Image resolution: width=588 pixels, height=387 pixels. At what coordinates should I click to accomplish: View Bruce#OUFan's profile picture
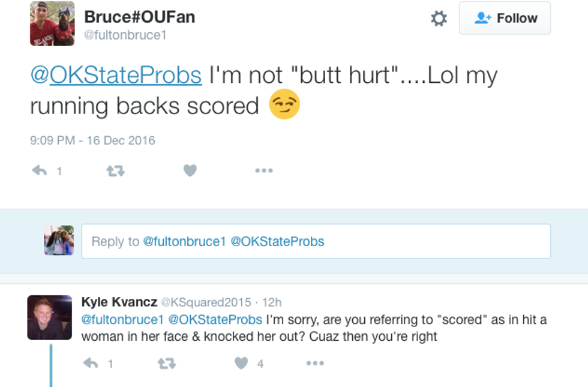[52, 23]
